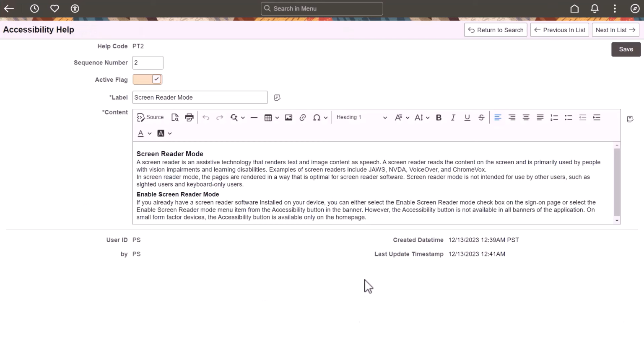Open the Source view of the editor
The height and width of the screenshot is (362, 644).
150,117
